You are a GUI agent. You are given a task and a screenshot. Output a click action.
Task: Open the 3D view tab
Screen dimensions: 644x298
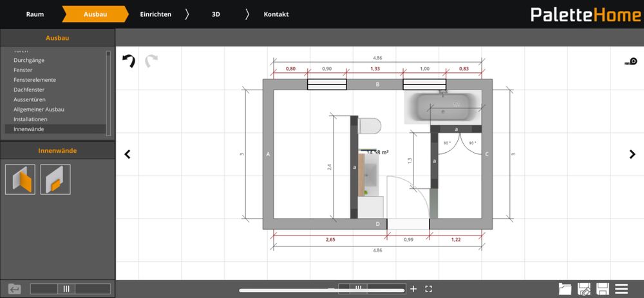pyautogui.click(x=216, y=14)
